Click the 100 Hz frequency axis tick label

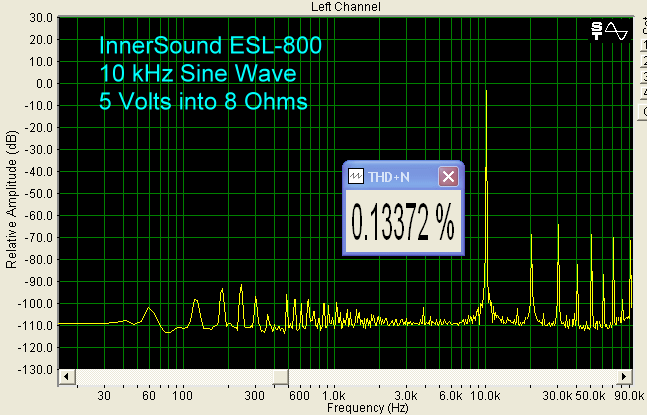point(182,396)
